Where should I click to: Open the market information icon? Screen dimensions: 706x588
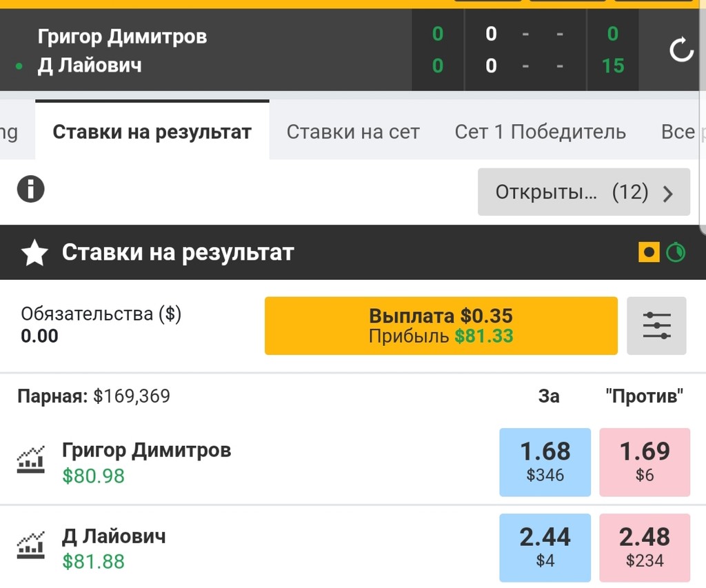tap(31, 189)
